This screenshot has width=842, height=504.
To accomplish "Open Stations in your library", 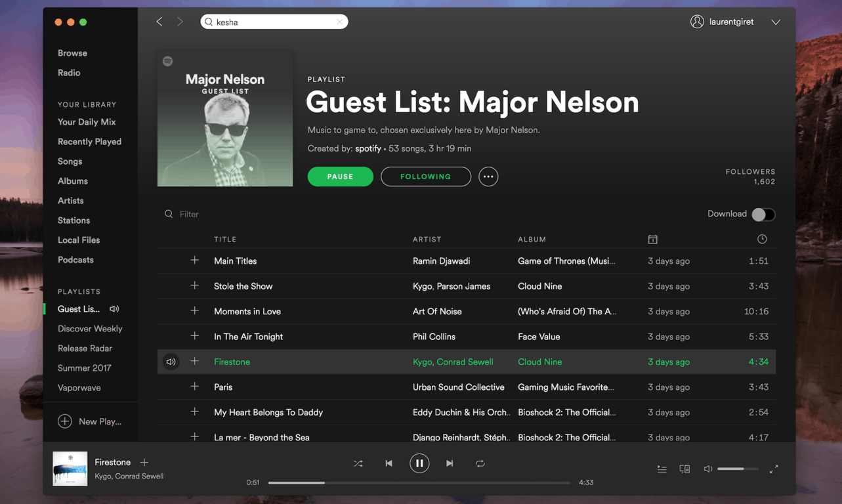I will click(74, 220).
